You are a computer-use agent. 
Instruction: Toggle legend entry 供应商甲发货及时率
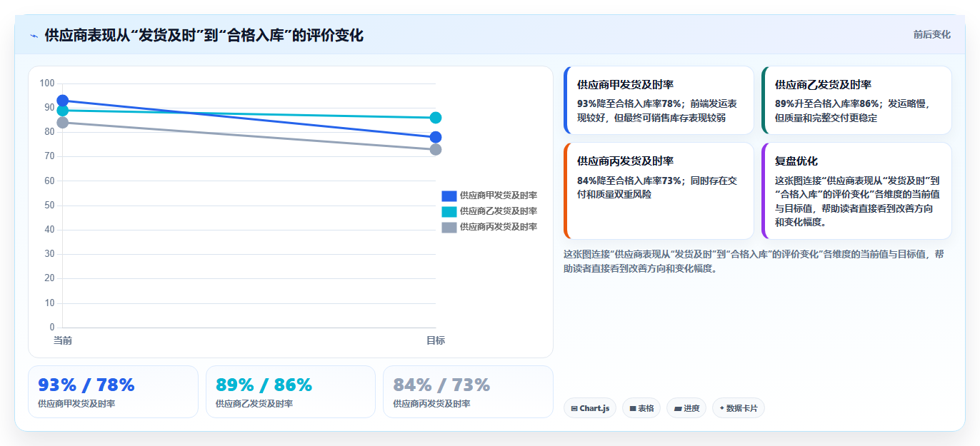[489, 196]
